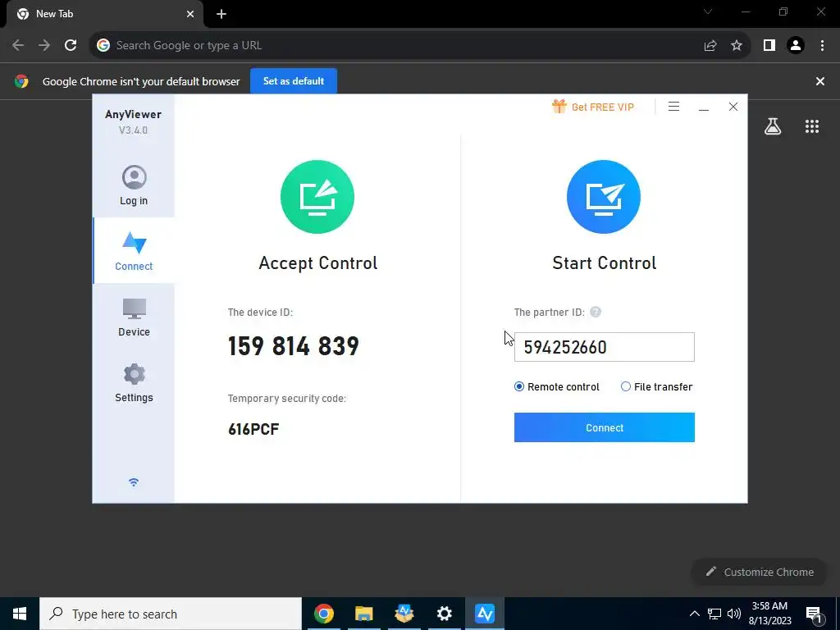Screen dimensions: 840x630
Task: Show hidden system tray icons
Action: click(694, 614)
